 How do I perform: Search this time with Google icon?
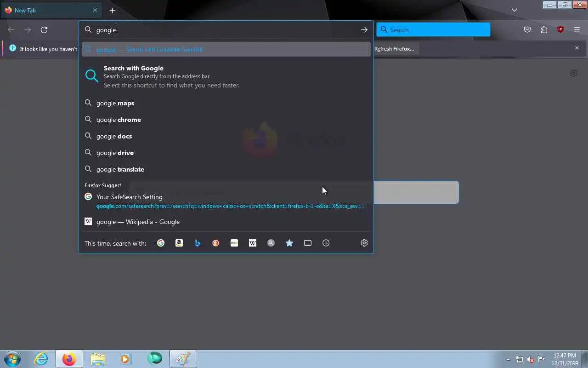coord(161,243)
